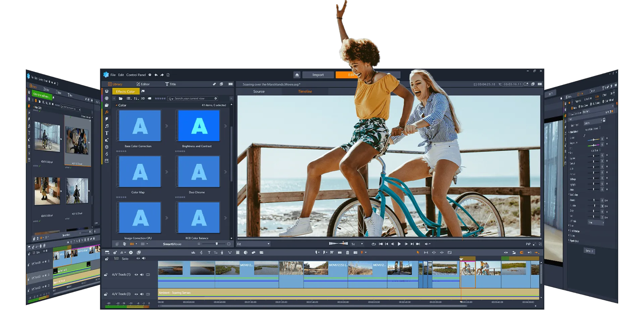The height and width of the screenshot is (319, 644).
Task: Open the Fit zoom dropdown
Action: 253,244
